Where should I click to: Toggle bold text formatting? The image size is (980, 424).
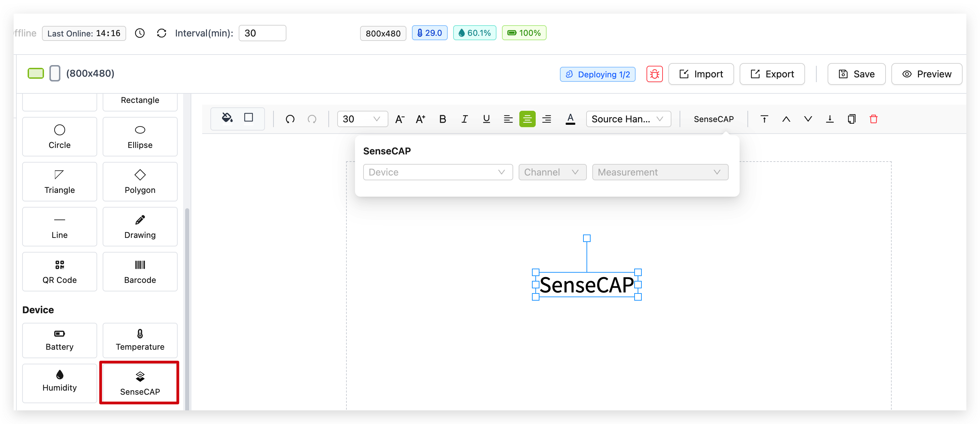pos(442,119)
